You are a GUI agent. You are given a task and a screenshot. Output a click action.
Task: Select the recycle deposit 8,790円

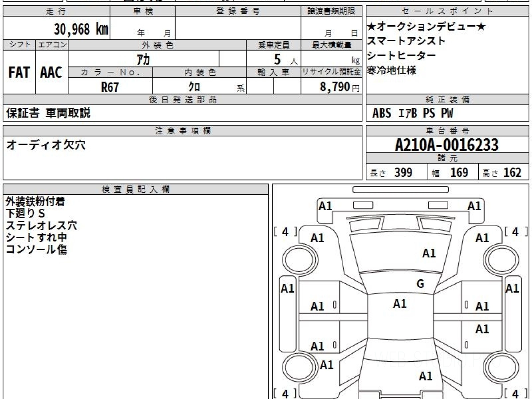pyautogui.click(x=340, y=87)
